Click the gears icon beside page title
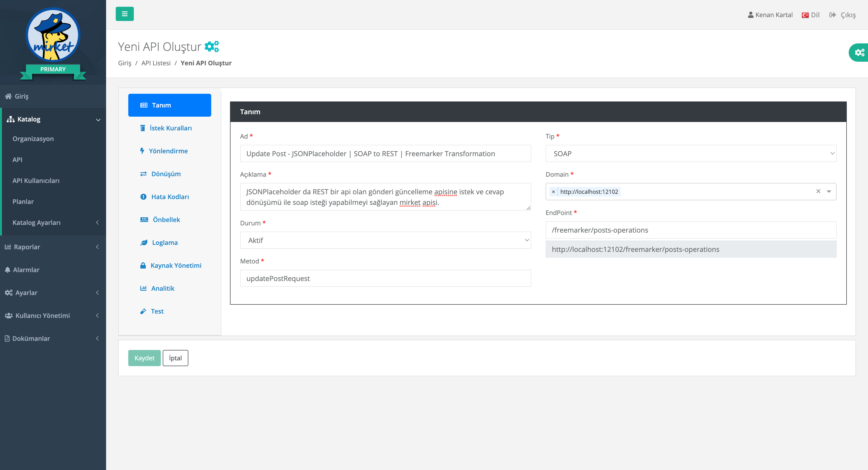Screen dimensions: 868x470 212,46
